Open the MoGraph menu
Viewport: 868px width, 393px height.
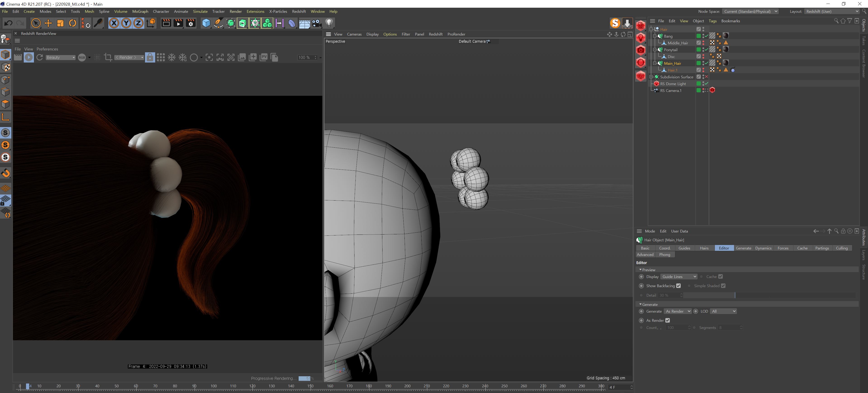[x=140, y=12]
